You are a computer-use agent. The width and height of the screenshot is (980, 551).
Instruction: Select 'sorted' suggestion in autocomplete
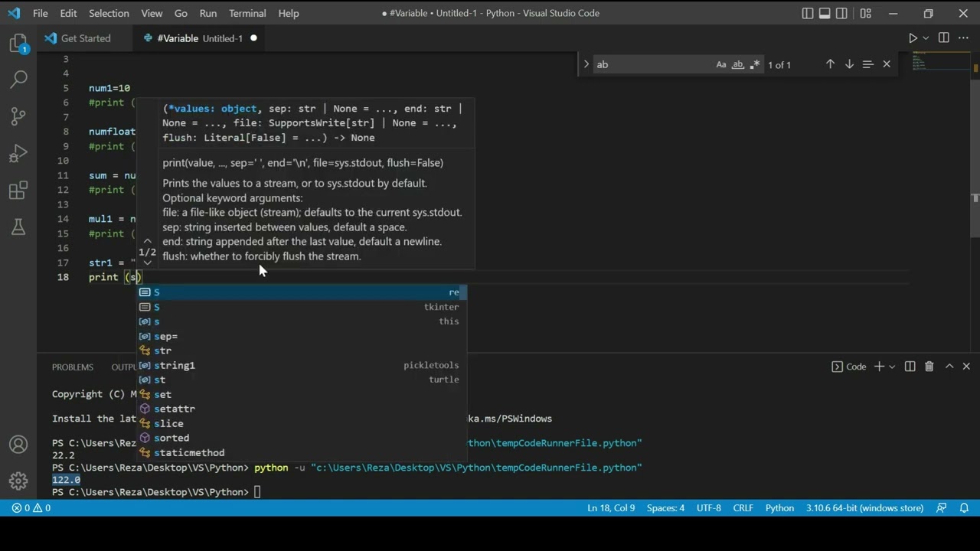click(x=302, y=438)
